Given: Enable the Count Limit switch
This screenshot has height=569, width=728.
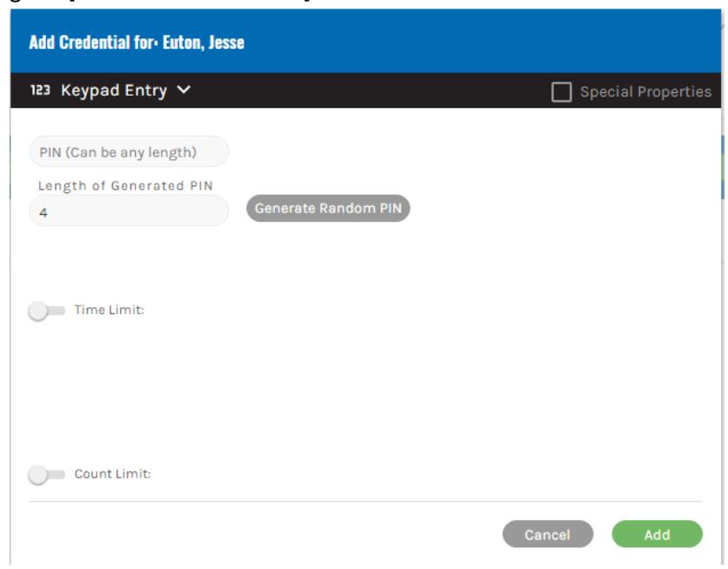Looking at the screenshot, I should (x=46, y=474).
